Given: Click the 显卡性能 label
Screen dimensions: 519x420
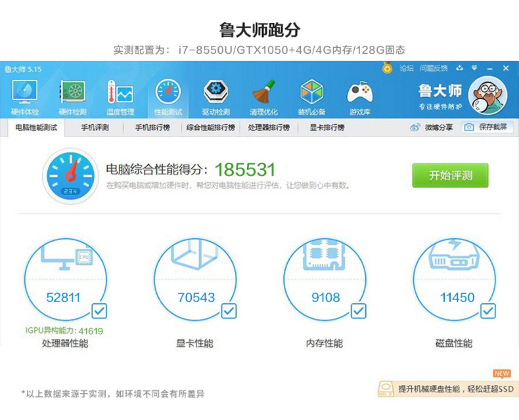Looking at the screenshot, I should 195,343.
